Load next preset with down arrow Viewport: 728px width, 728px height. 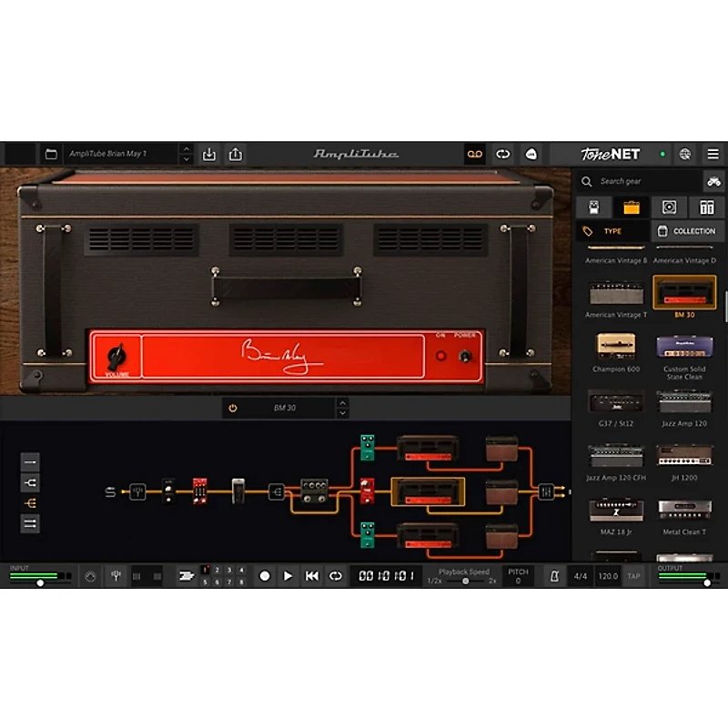click(187, 159)
